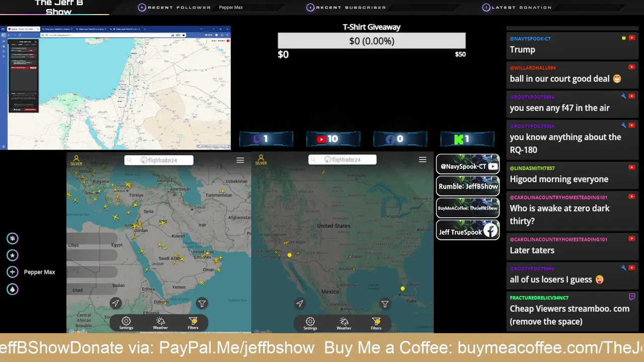
Task: Click PayPal.Me/jeffbshow text in bottom ticker
Action: point(236,347)
